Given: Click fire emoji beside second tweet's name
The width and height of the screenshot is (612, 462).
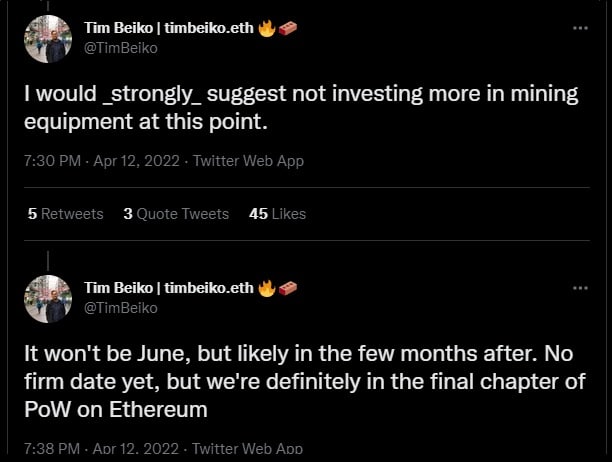Looking at the screenshot, I should 267,288.
